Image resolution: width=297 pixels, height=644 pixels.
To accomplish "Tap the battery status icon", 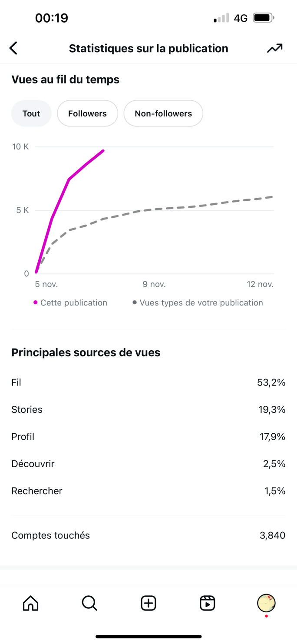I will click(x=263, y=18).
